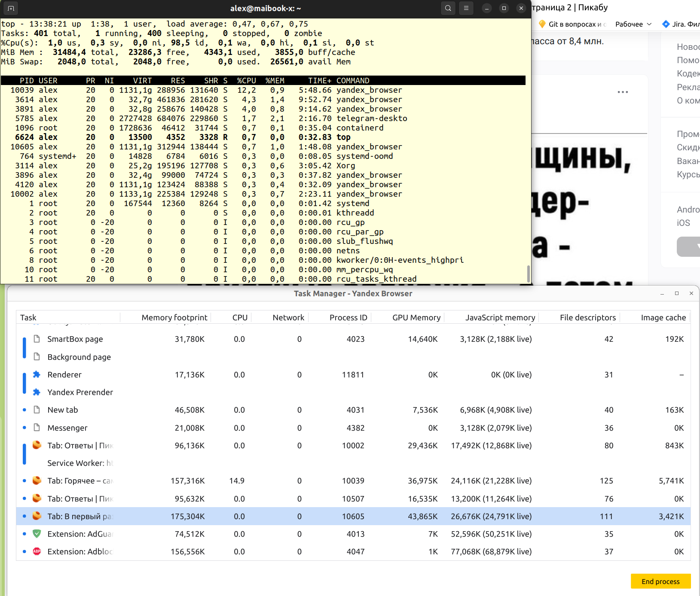700x596 pixels.
Task: Sort by Image cache column header
Action: click(663, 317)
